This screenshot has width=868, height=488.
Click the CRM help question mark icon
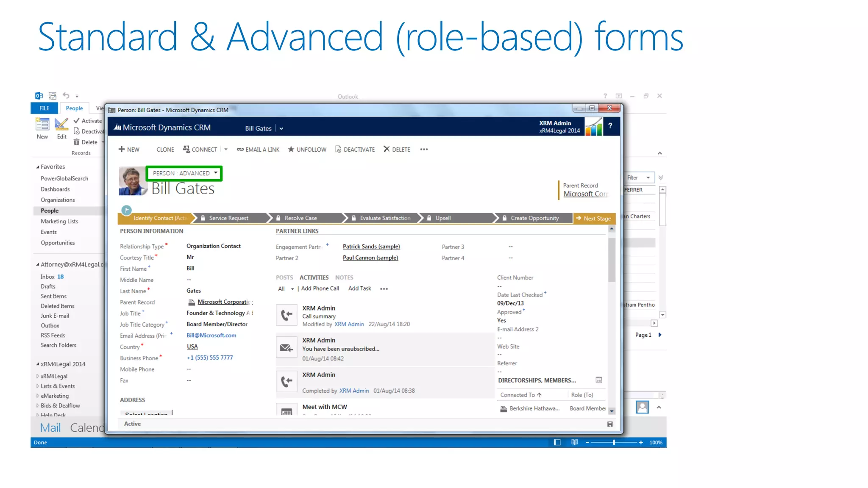tap(610, 126)
